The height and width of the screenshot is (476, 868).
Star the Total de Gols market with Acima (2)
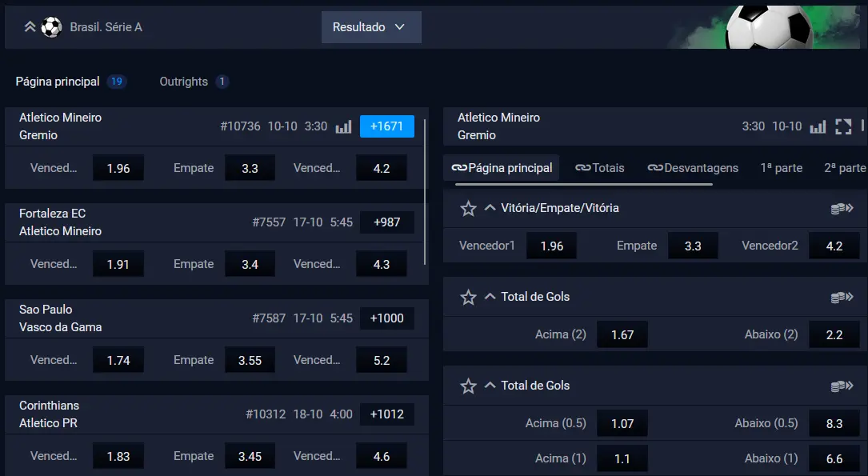(x=468, y=298)
